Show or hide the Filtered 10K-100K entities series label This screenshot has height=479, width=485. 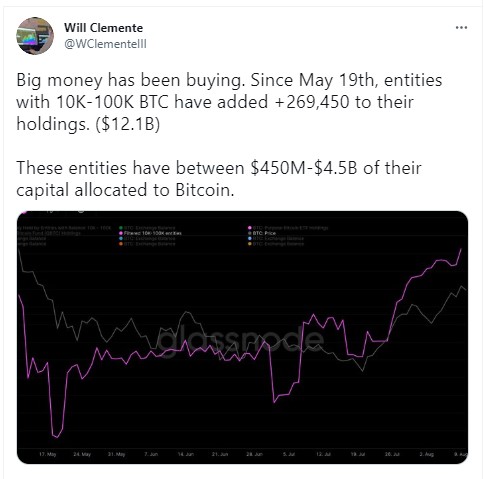(x=153, y=233)
